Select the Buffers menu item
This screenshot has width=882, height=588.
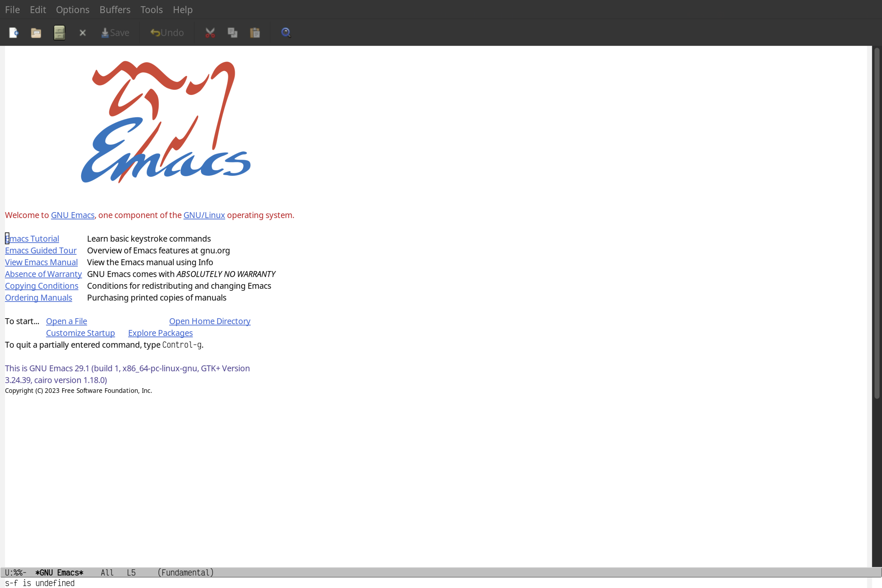click(114, 9)
